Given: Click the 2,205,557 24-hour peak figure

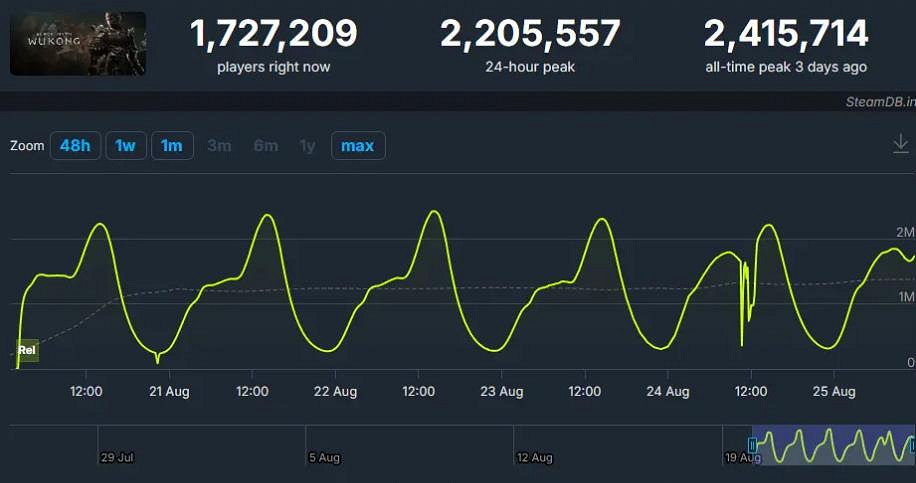Looking at the screenshot, I should 530,35.
